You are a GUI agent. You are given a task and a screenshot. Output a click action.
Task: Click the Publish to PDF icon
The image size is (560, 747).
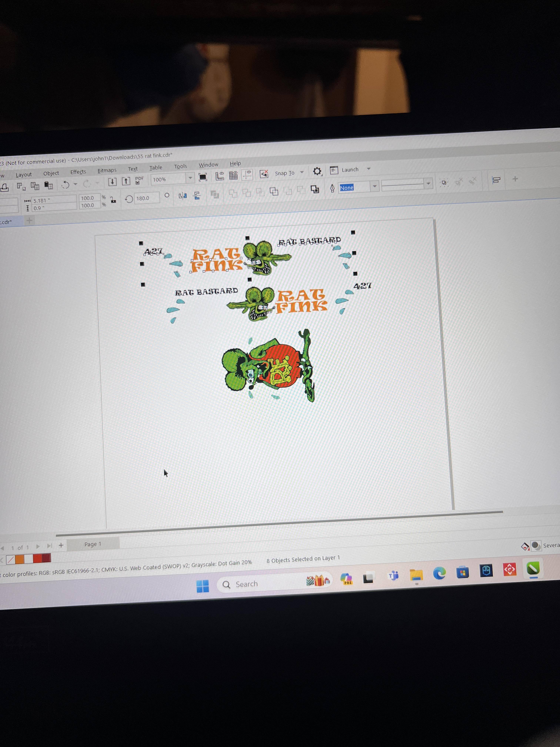coord(139,180)
